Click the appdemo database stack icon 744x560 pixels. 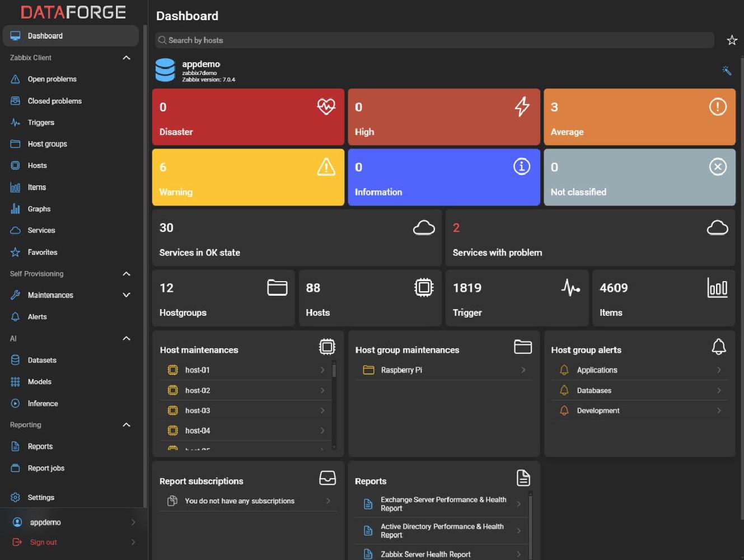[165, 71]
